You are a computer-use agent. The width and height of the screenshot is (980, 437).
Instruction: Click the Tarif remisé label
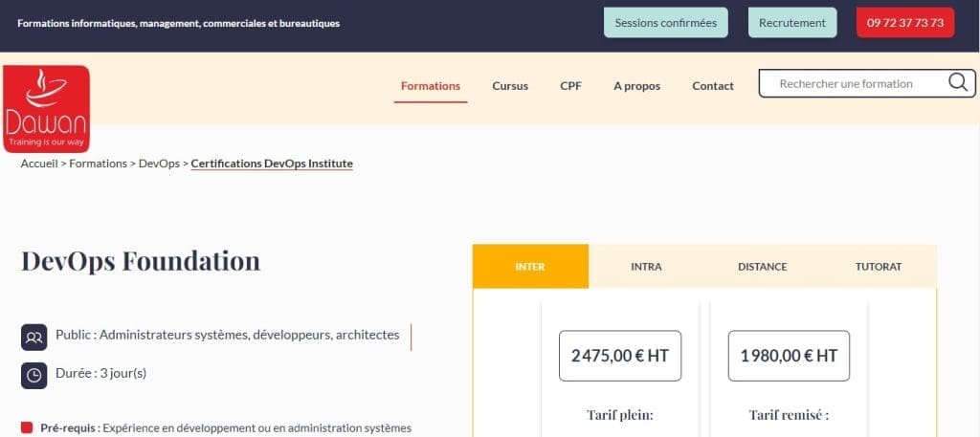click(789, 414)
